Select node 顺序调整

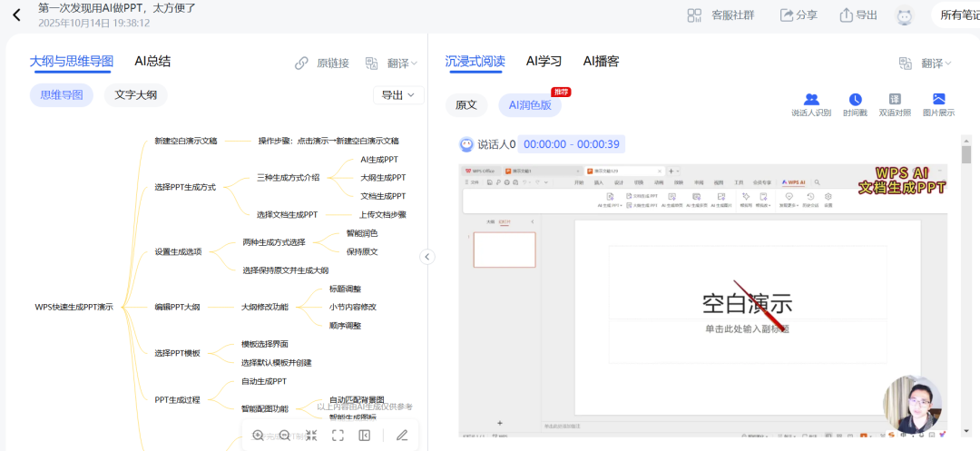coord(345,326)
